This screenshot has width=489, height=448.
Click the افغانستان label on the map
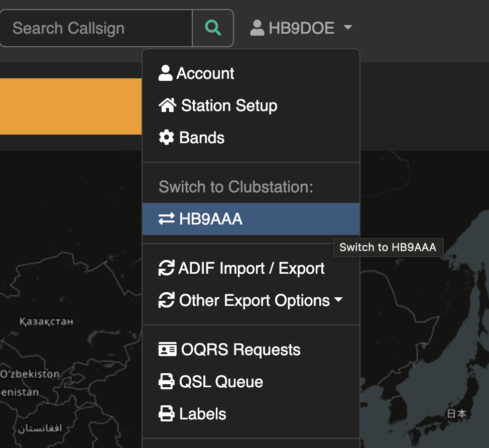[x=40, y=428]
